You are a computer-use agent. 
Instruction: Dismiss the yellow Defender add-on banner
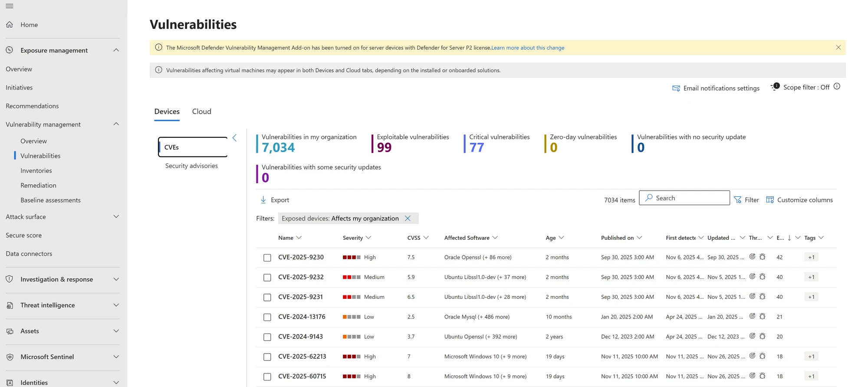click(x=838, y=47)
